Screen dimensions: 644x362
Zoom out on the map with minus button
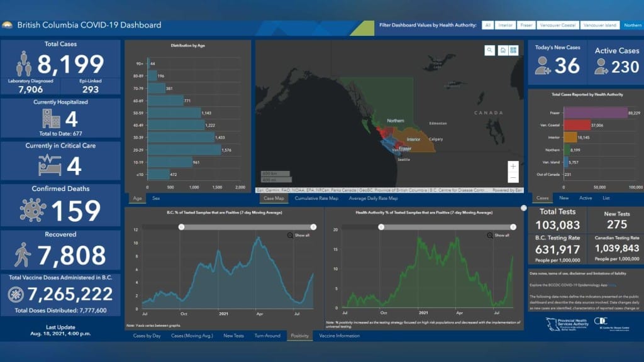[x=514, y=177]
